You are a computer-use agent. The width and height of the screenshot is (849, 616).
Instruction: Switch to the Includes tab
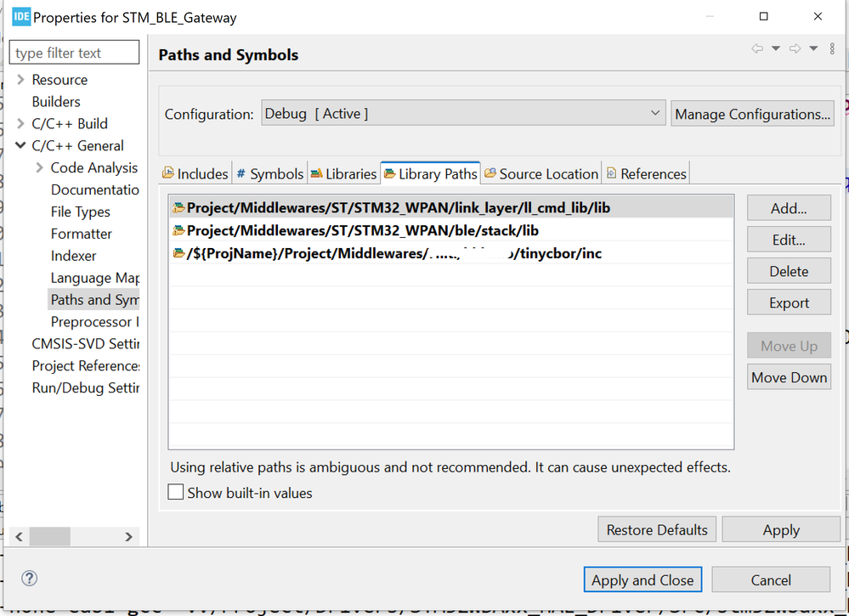click(195, 173)
